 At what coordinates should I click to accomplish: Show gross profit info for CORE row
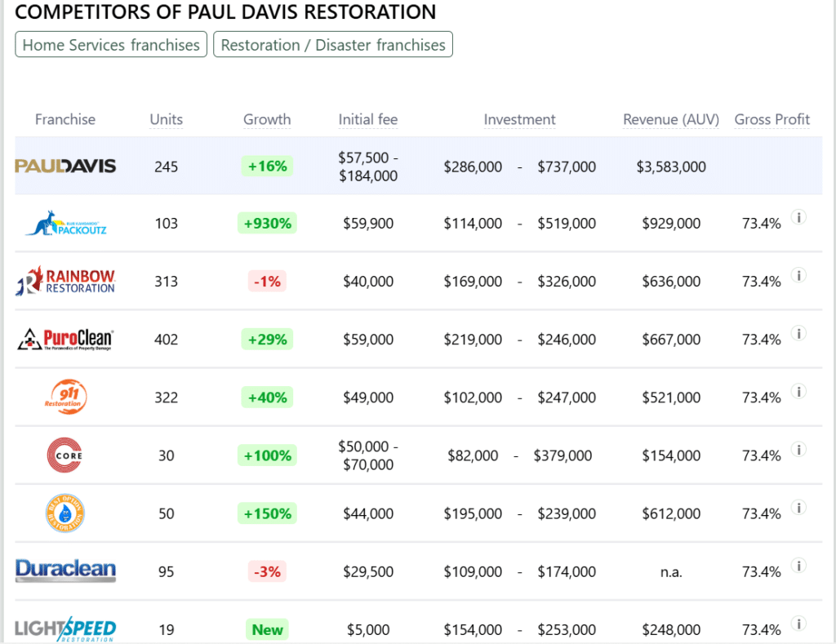(x=798, y=450)
